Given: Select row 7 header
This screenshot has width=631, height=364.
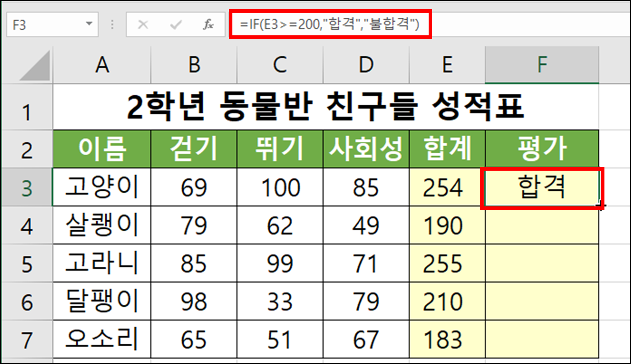Looking at the screenshot, I should coord(27,339).
